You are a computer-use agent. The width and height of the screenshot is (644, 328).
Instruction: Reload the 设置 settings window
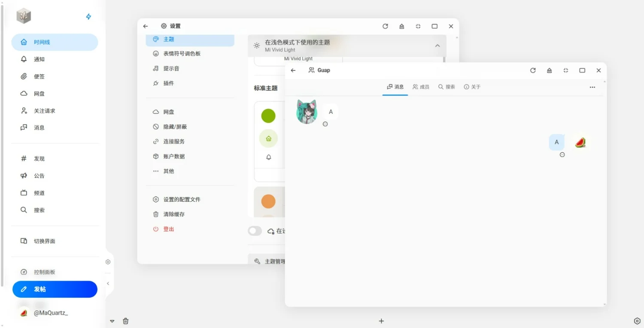click(385, 26)
